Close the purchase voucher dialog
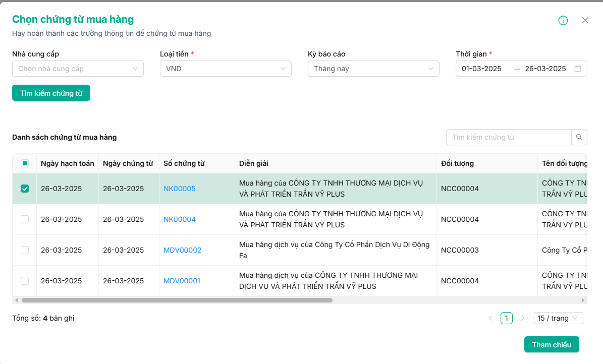 click(x=585, y=20)
